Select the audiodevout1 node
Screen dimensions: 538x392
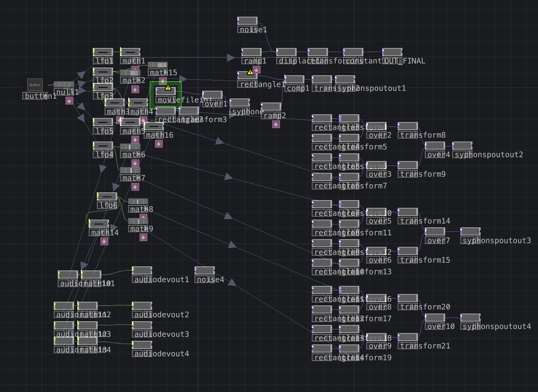pyautogui.click(x=142, y=270)
